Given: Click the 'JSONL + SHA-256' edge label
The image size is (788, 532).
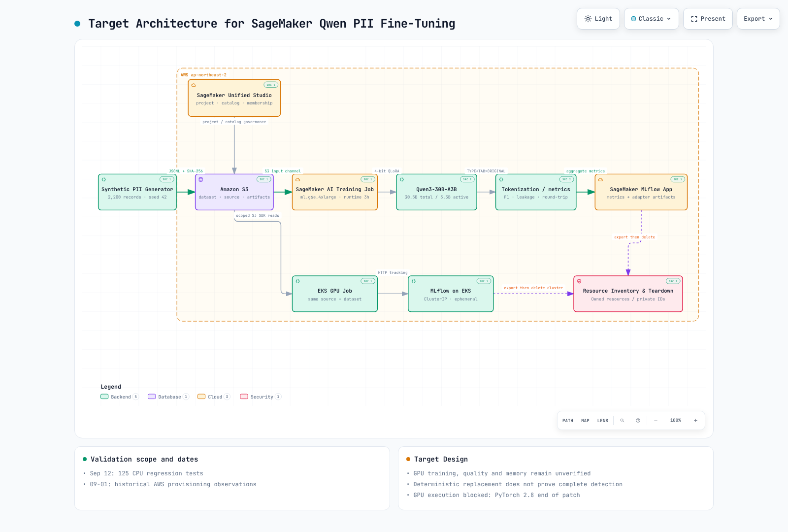Looking at the screenshot, I should (x=186, y=171).
